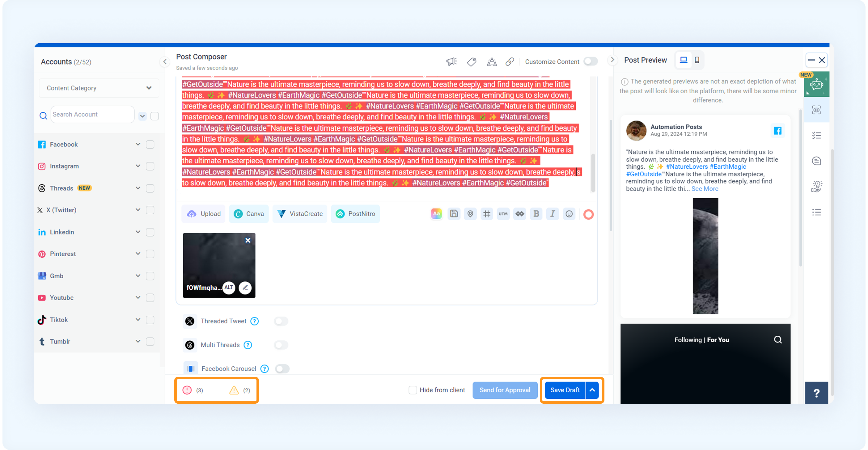The image size is (868, 450).
Task: Click the UTM parameters icon
Action: pos(503,214)
